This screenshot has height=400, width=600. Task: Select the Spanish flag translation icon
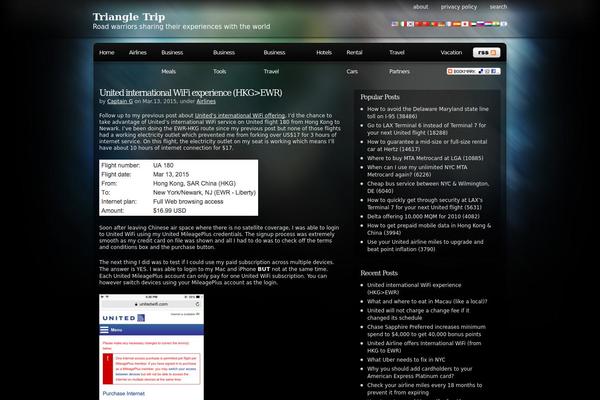pyautogui.click(x=457, y=24)
